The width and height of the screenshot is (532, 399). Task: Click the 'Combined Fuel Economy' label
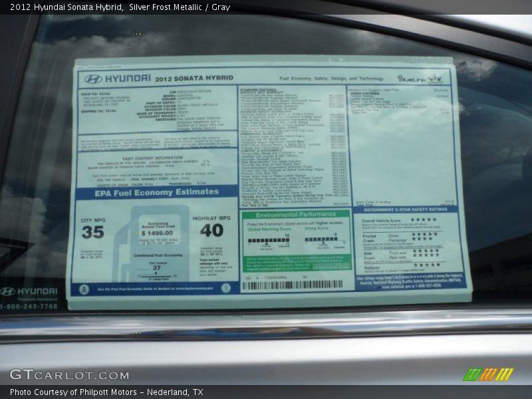click(158, 255)
